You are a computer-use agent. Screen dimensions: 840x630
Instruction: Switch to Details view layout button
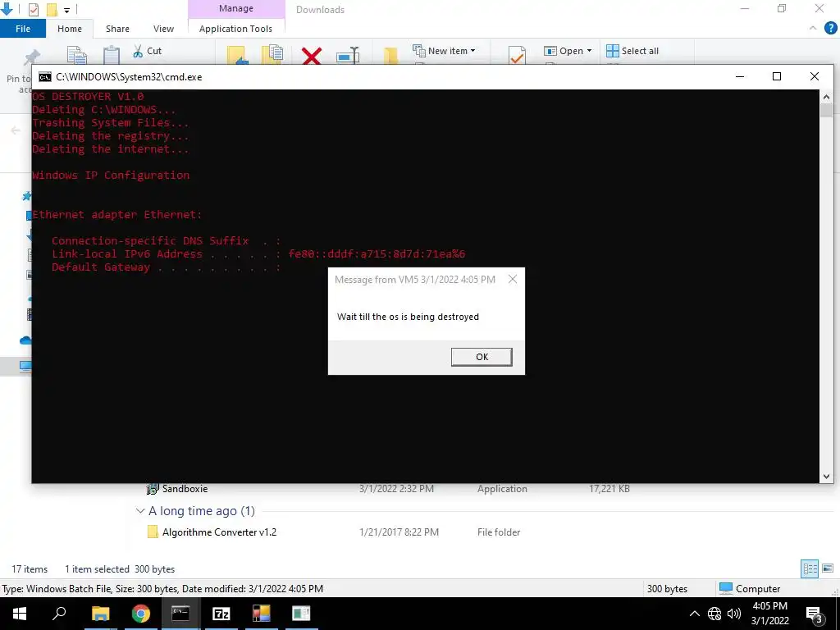pos(810,568)
